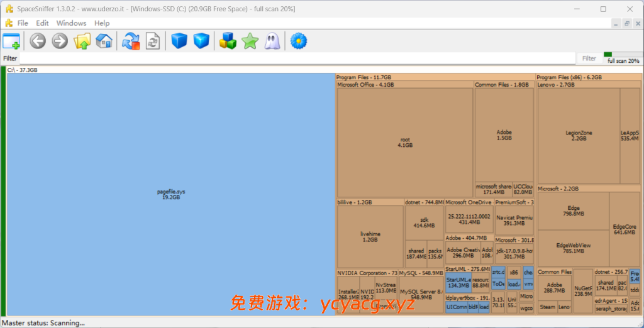644x328 pixels.
Task: Open the Windows menu
Action: tap(71, 23)
